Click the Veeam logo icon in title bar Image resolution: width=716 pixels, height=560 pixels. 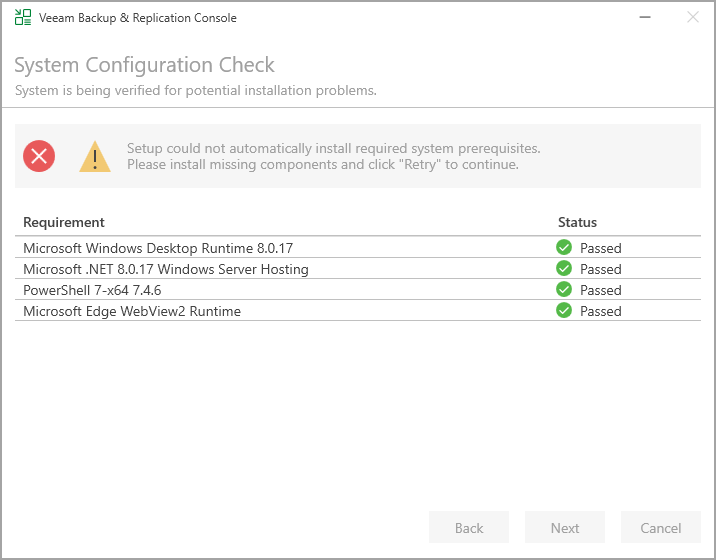point(23,17)
